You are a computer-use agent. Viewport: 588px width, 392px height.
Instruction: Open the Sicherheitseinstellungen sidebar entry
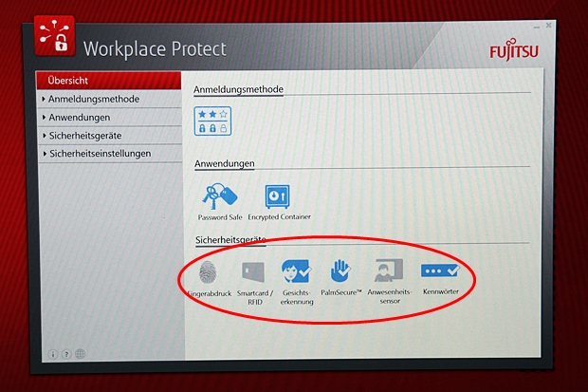[109, 154]
